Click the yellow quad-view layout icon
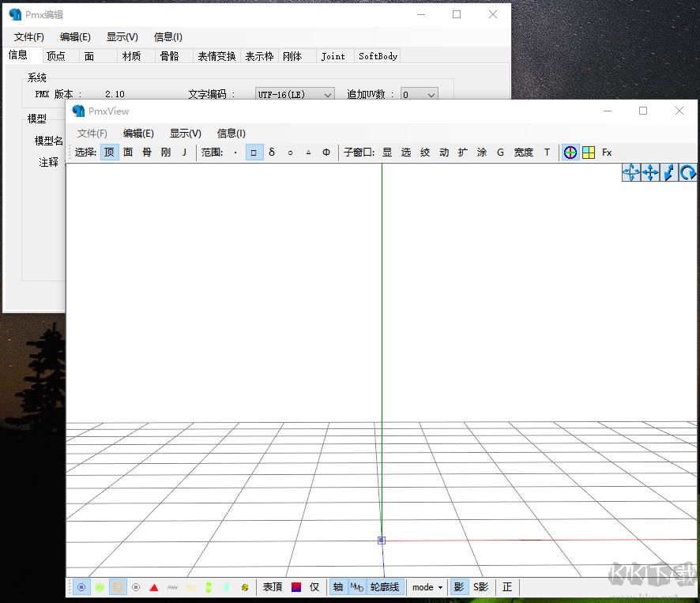This screenshot has height=603, width=700. [589, 152]
